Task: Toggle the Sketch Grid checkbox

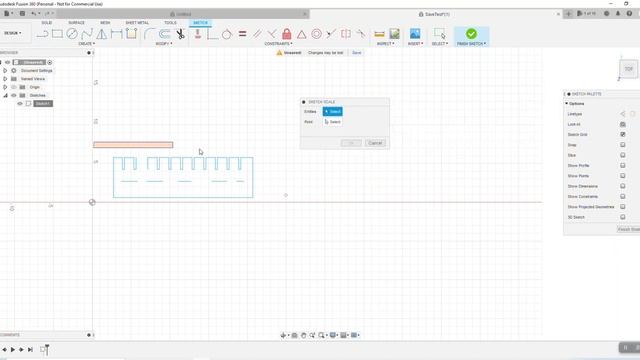Action: 622,134
